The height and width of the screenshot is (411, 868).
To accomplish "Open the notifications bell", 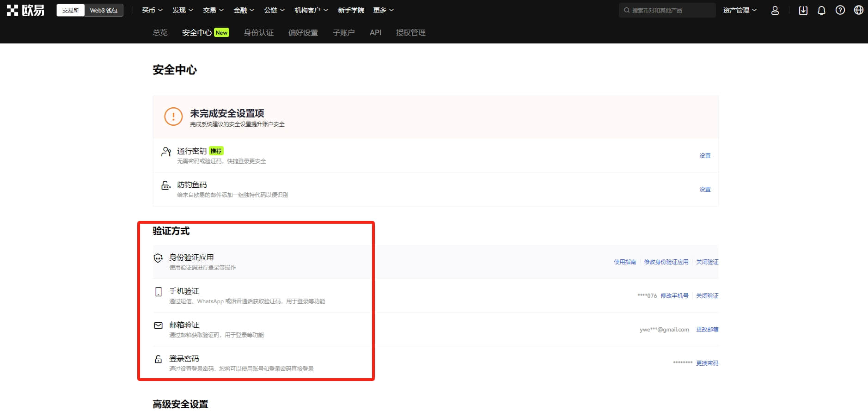I will [821, 10].
